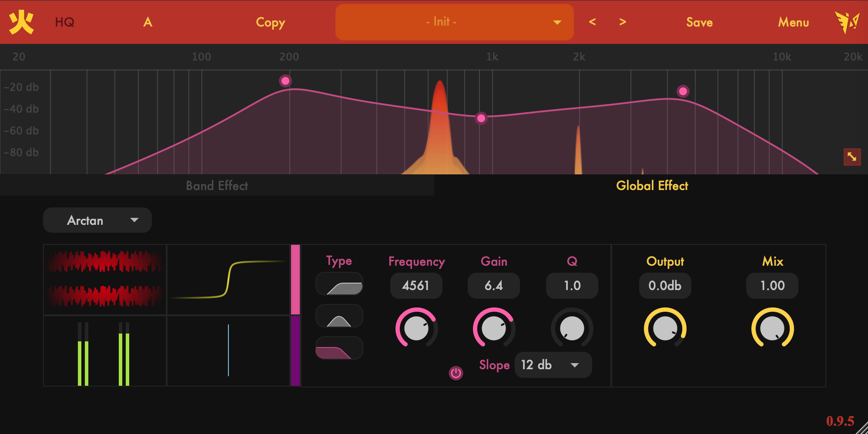Image resolution: width=868 pixels, height=434 pixels.
Task: Switch to the Band Effect tab
Action: click(x=217, y=186)
